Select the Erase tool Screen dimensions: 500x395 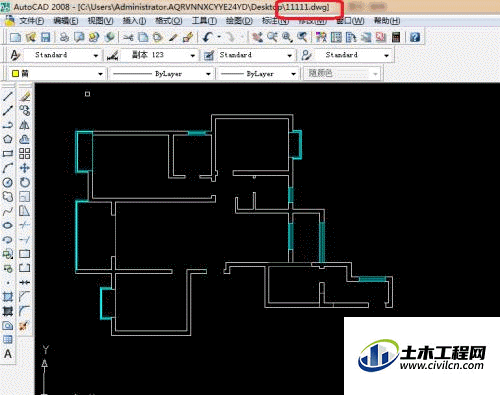click(24, 96)
